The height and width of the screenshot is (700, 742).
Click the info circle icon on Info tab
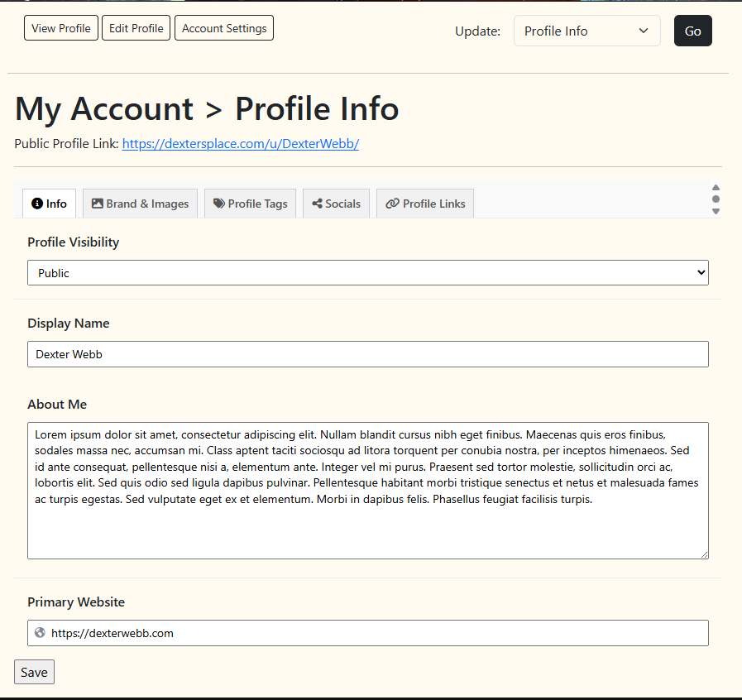point(37,204)
